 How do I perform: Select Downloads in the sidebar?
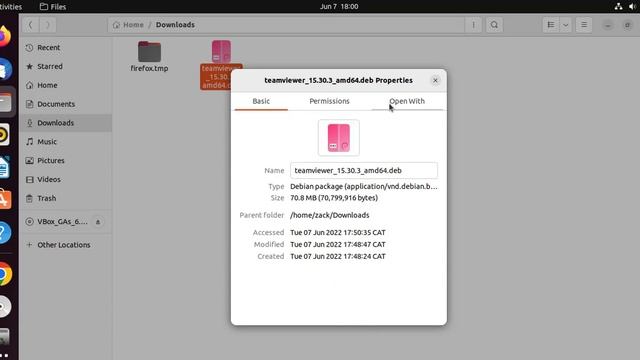(x=65, y=123)
